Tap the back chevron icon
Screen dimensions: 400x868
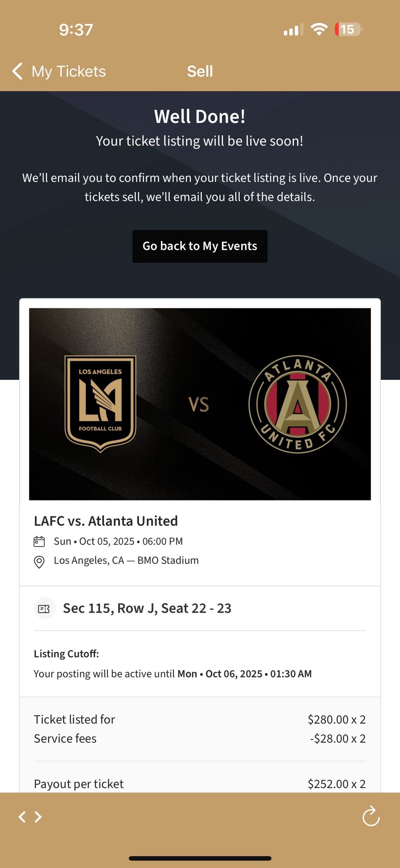(x=17, y=71)
